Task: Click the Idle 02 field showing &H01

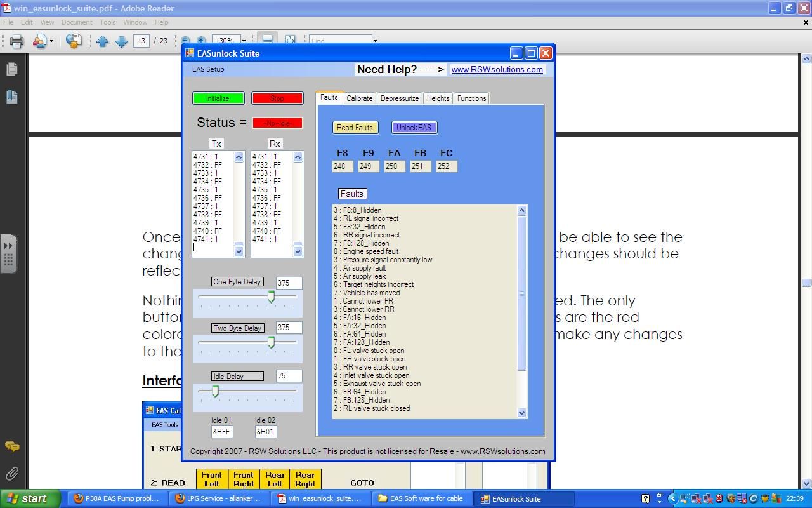Action: (x=266, y=432)
